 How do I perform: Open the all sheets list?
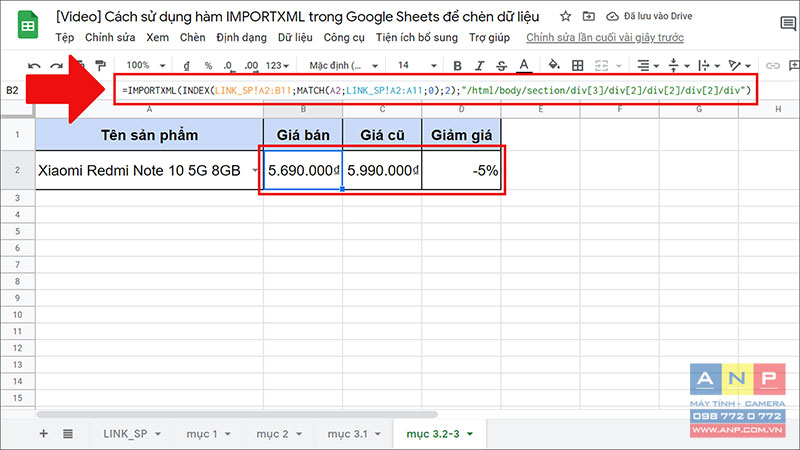coord(68,434)
